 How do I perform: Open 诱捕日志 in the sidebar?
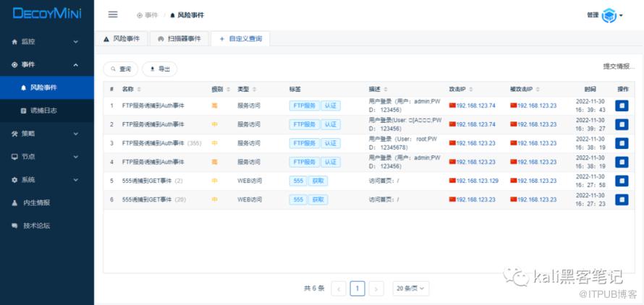[x=43, y=111]
